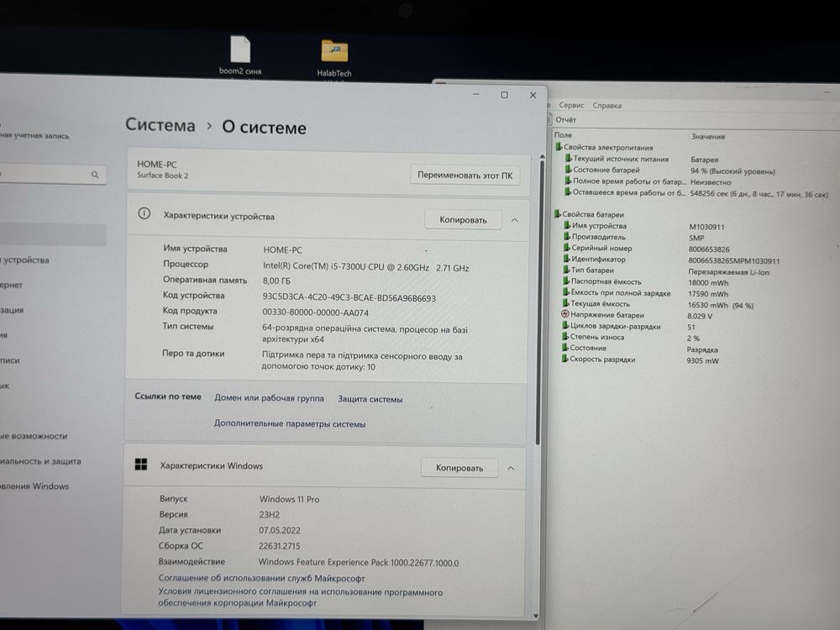Click version value 23H2
This screenshot has width=840, height=630.
pos(270,514)
